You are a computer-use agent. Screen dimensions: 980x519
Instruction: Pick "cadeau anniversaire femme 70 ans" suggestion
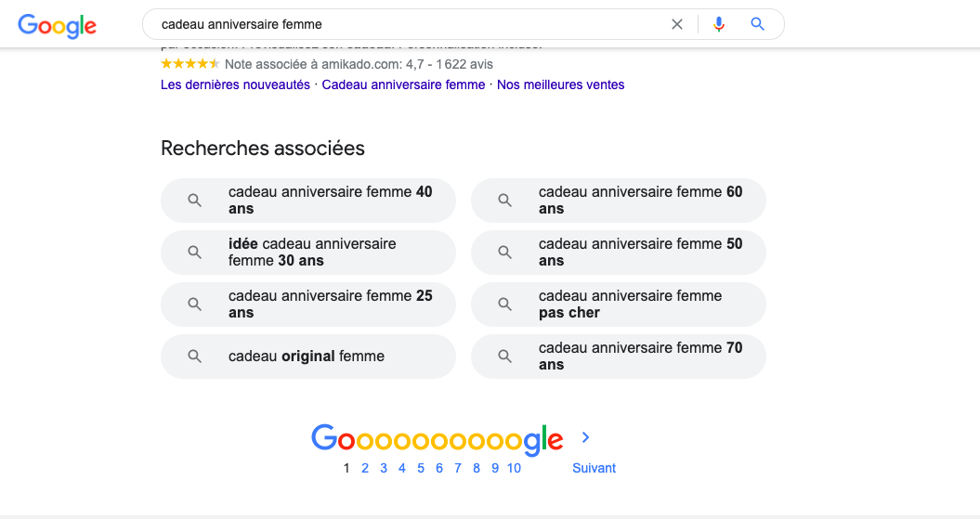(x=640, y=357)
